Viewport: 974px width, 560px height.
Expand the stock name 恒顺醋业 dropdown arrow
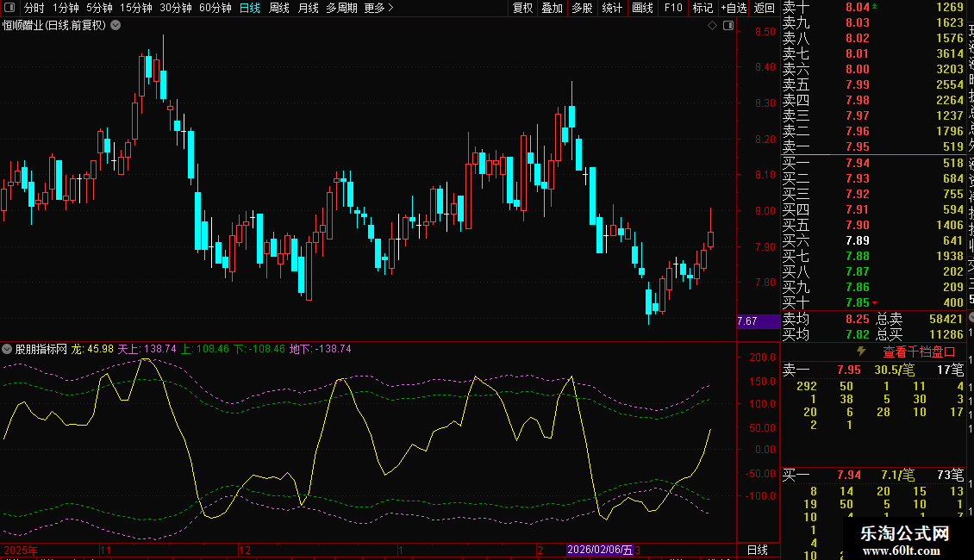[x=116, y=25]
